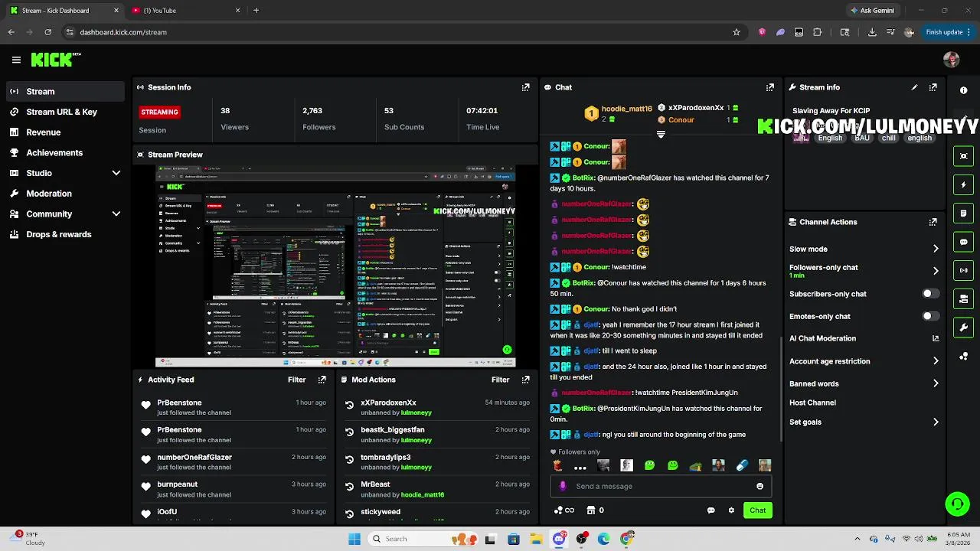Open browser extensions puzzle icon
This screenshot has height=551, width=980.
click(817, 32)
